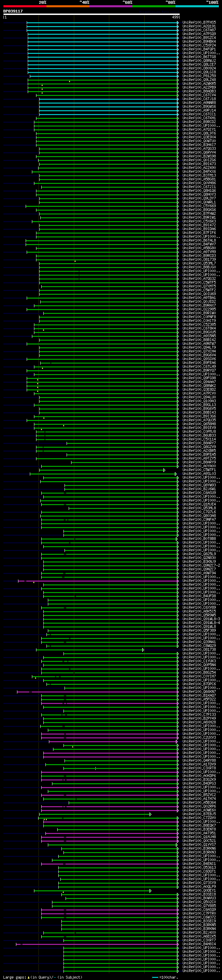This screenshot has height=980, width=222.
Task: Select the UniRef100_B4FKX6 label
Action: point(199,172)
